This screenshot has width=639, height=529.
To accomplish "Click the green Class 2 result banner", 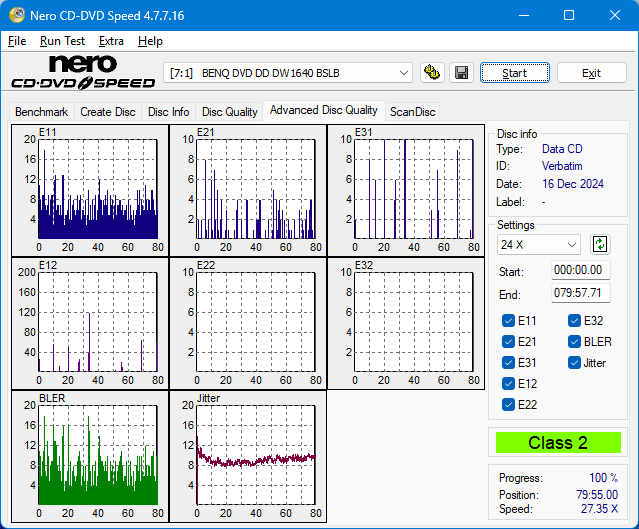I will (558, 443).
